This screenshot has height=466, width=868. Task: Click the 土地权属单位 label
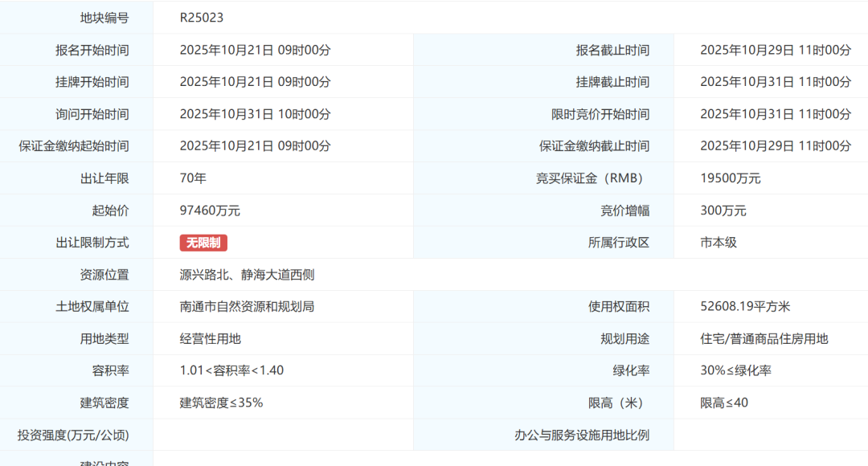(x=92, y=307)
